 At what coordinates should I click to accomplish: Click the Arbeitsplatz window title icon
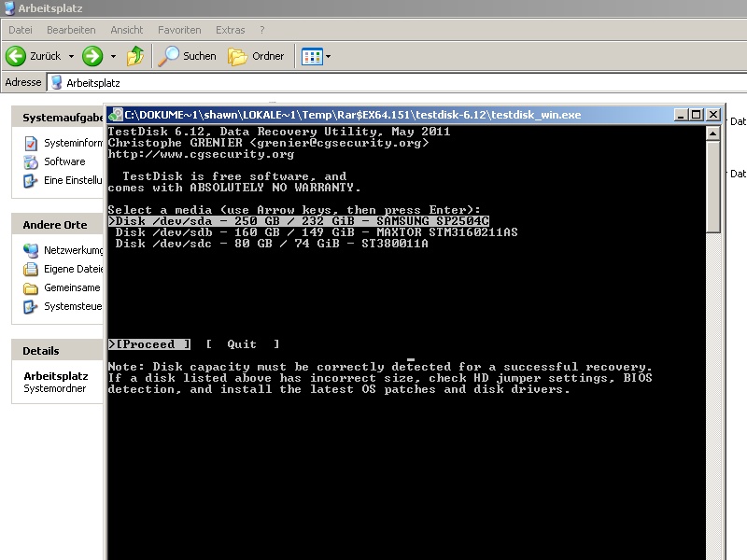point(9,8)
